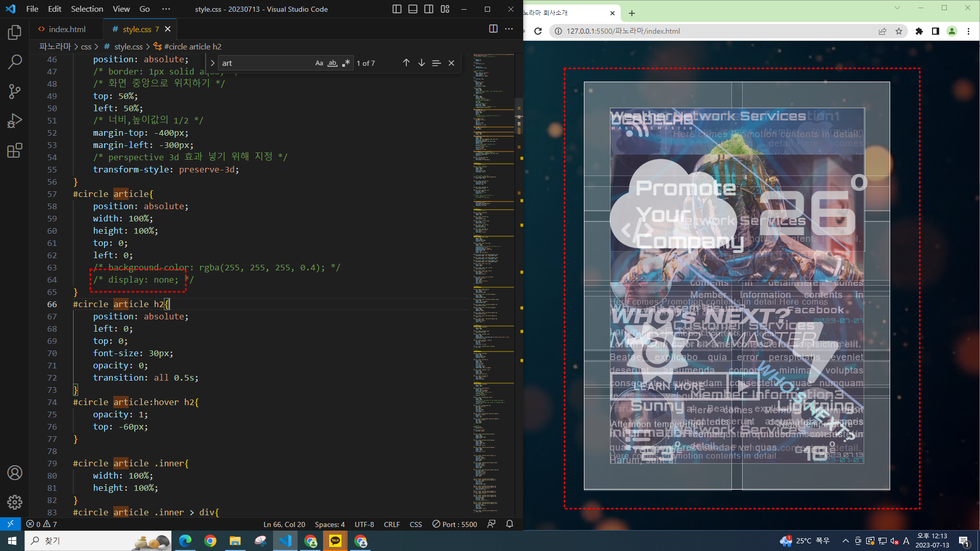980x551 pixels.
Task: Click the Port : 5500 Live Server button
Action: 455,524
